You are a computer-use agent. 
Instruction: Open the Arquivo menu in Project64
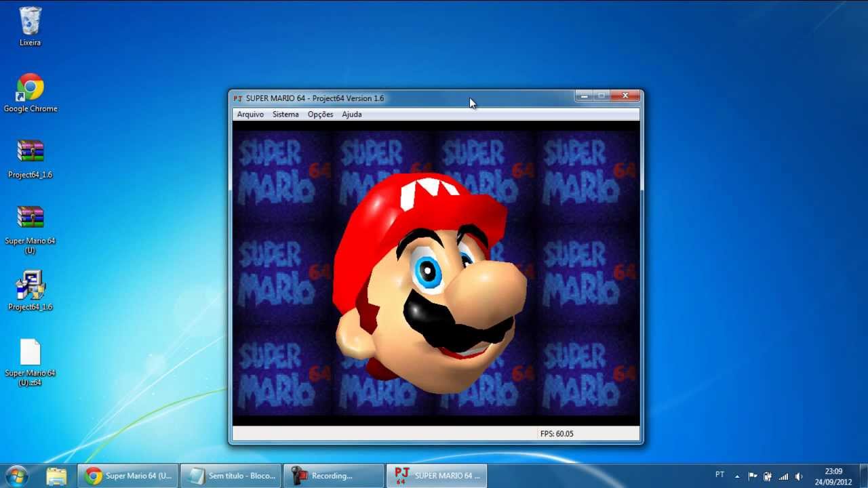250,115
